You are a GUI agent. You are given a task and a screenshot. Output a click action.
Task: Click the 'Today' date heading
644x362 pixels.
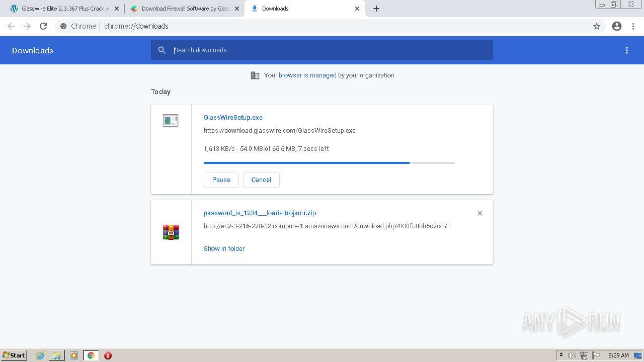[x=160, y=92]
